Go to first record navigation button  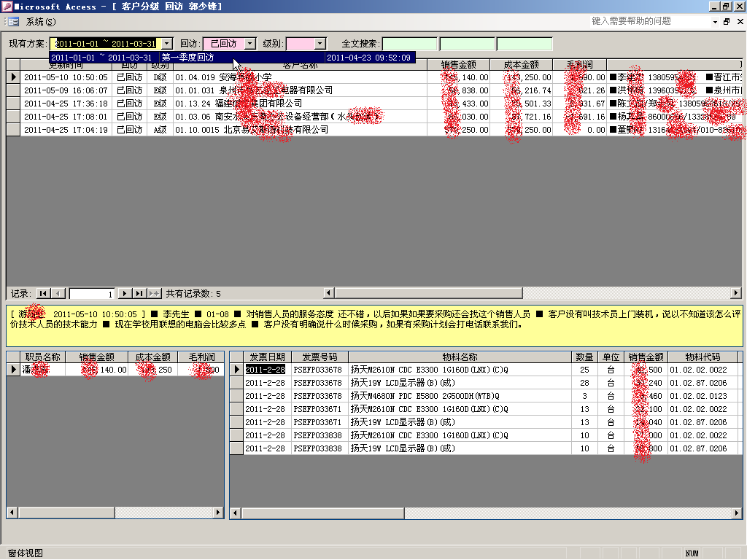click(43, 293)
